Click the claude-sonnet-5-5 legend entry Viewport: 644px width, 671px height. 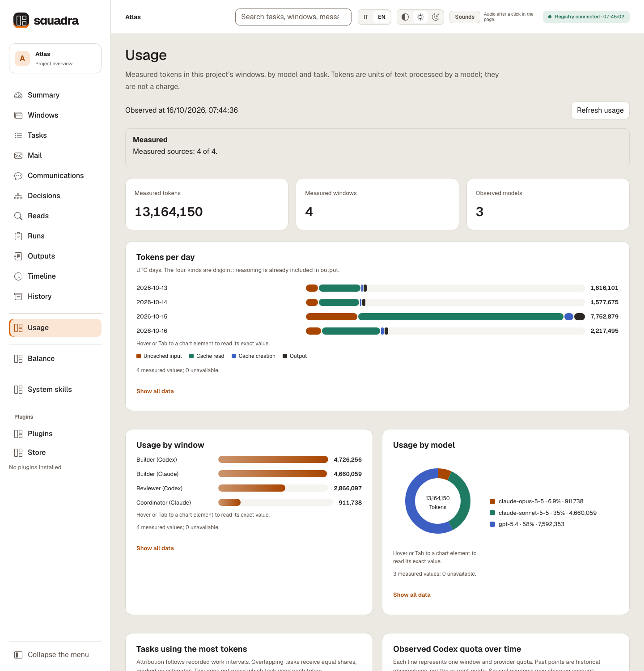pyautogui.click(x=543, y=513)
